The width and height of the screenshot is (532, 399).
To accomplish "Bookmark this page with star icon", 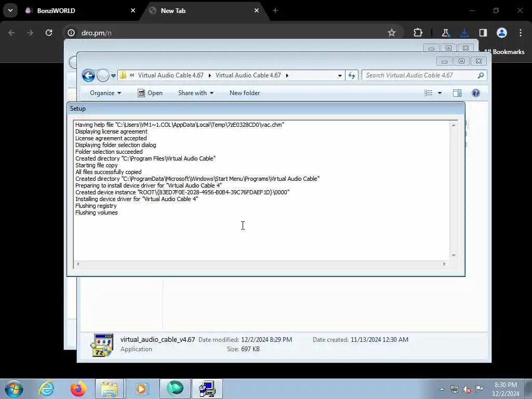I will click(392, 33).
